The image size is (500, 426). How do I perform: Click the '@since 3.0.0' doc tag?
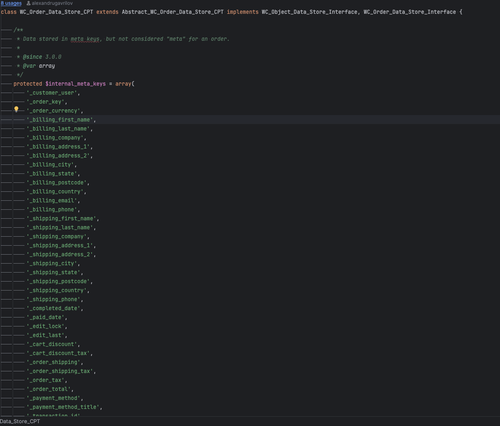click(42, 57)
